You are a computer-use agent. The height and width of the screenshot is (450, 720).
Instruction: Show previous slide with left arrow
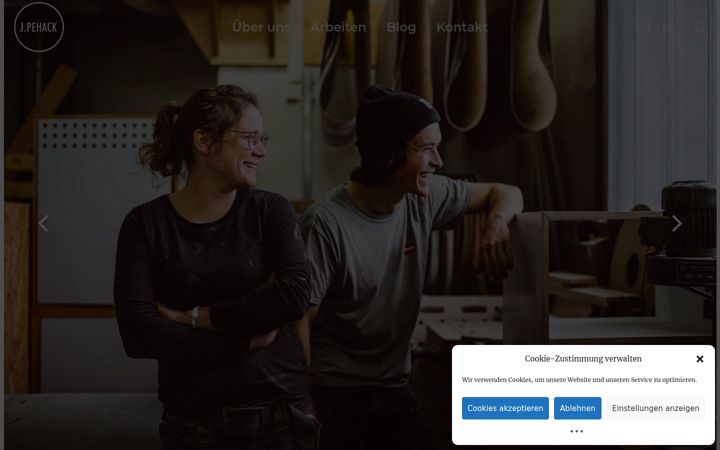coord(43,224)
